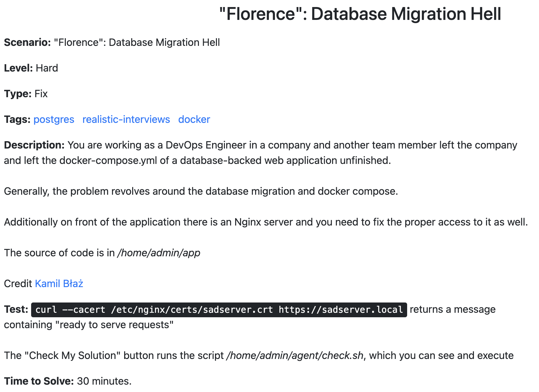
Task: Click the page title "Florence": Database Migration Hell
Action: pos(360,14)
